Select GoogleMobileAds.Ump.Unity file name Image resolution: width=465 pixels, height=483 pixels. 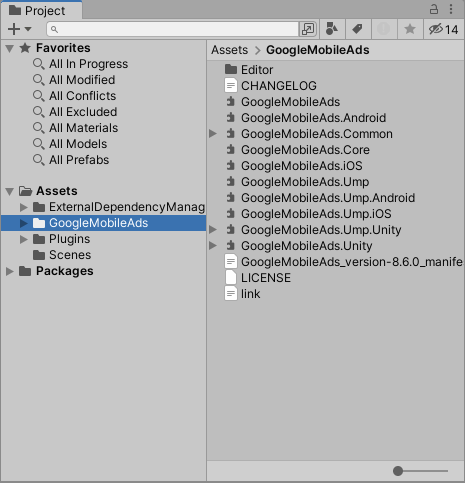321,230
